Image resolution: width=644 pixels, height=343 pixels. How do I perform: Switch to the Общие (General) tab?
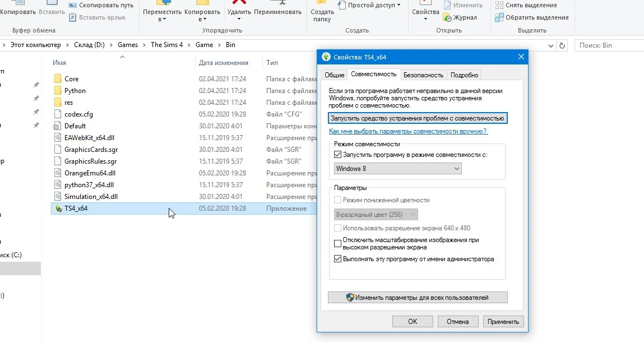pos(335,74)
